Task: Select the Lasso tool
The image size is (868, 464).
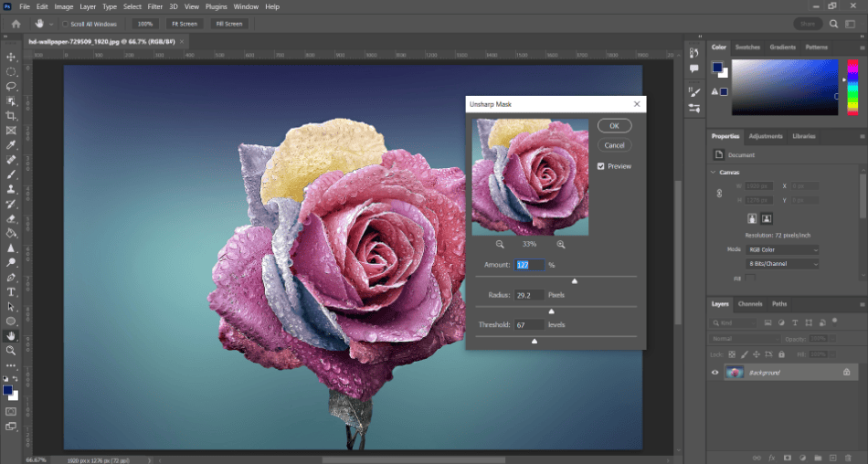Action: [11, 87]
